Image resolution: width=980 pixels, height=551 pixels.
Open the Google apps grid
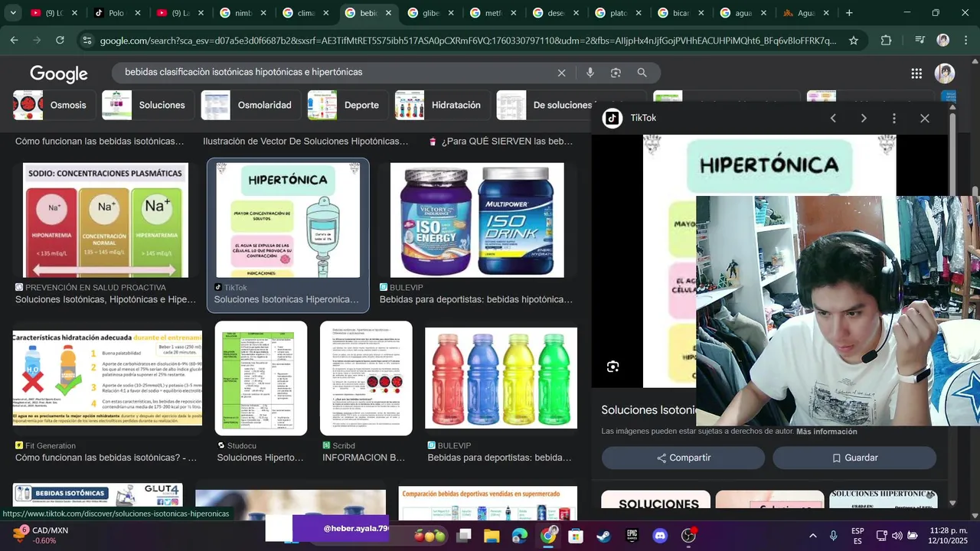pyautogui.click(x=916, y=73)
